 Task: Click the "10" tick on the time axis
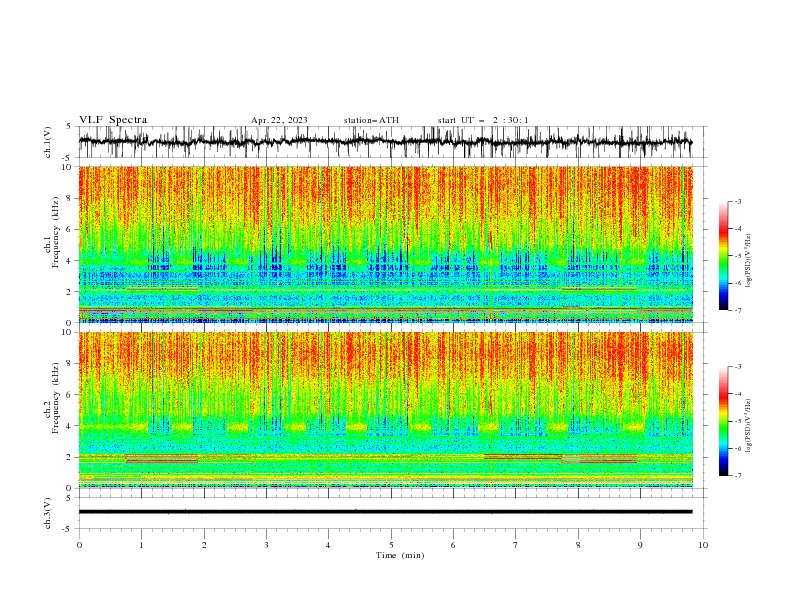pos(703,545)
